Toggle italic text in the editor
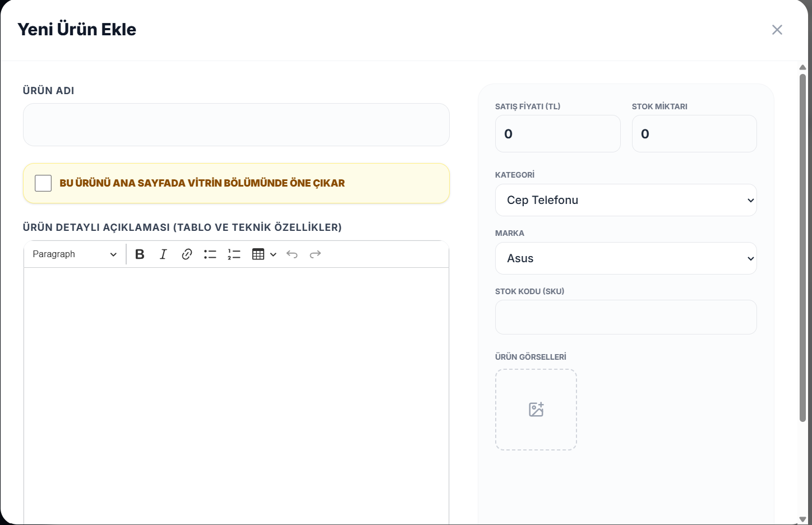The image size is (812, 525). 163,254
